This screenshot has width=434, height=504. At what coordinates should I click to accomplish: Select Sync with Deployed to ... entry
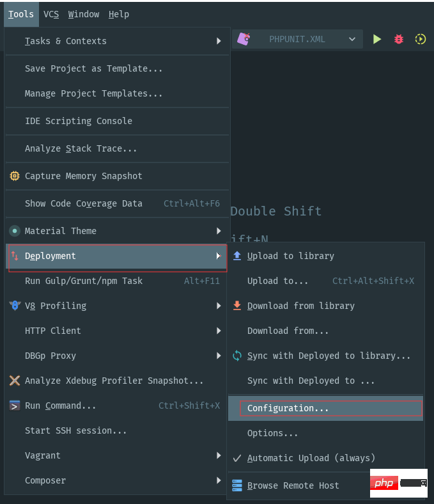(326, 381)
